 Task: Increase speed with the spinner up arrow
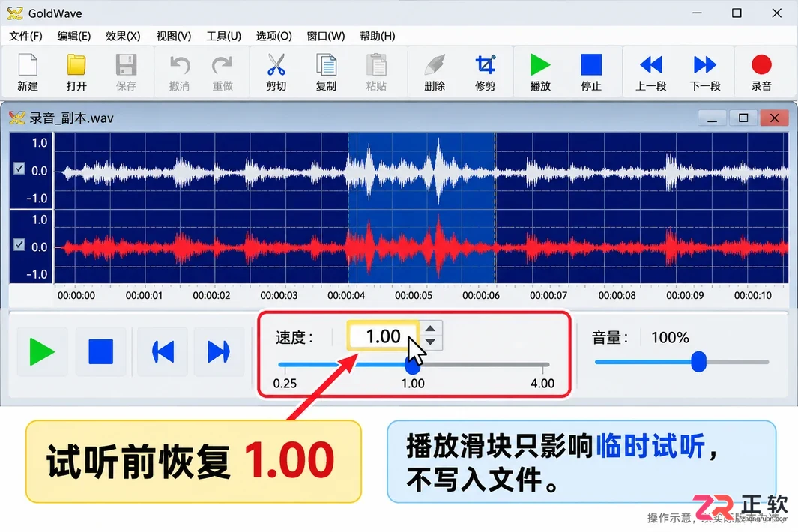(x=431, y=329)
